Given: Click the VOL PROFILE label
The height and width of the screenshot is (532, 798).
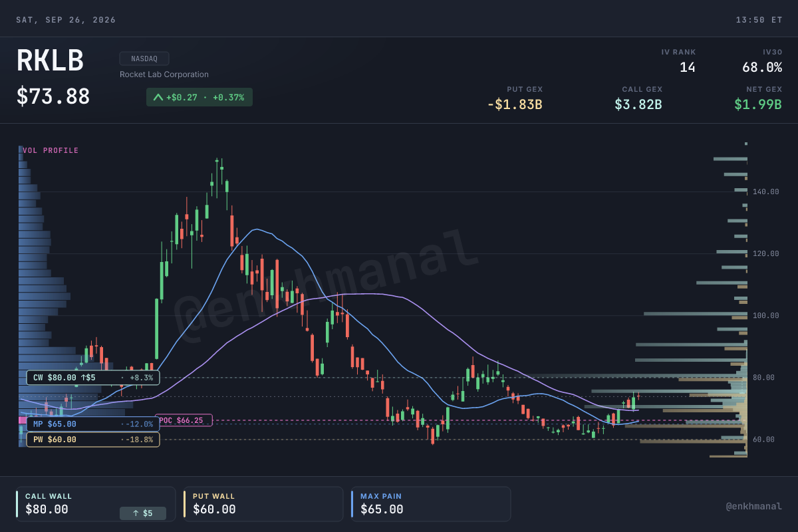Looking at the screenshot, I should 51,150.
